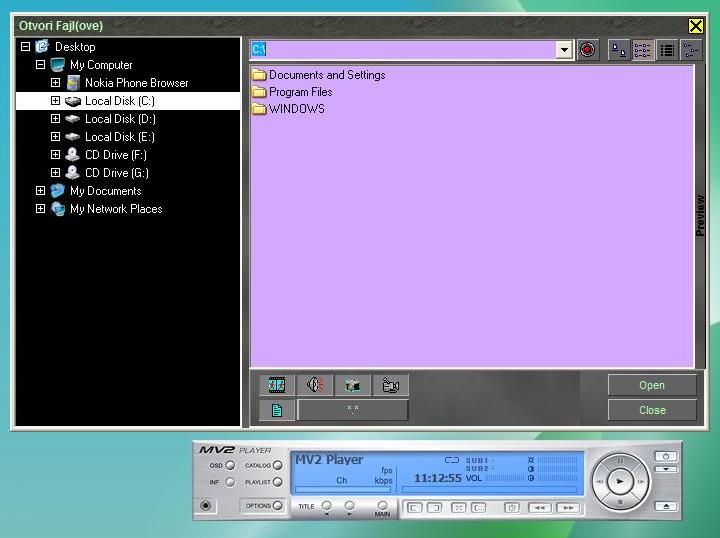Click the video files filter icon

(x=276, y=385)
